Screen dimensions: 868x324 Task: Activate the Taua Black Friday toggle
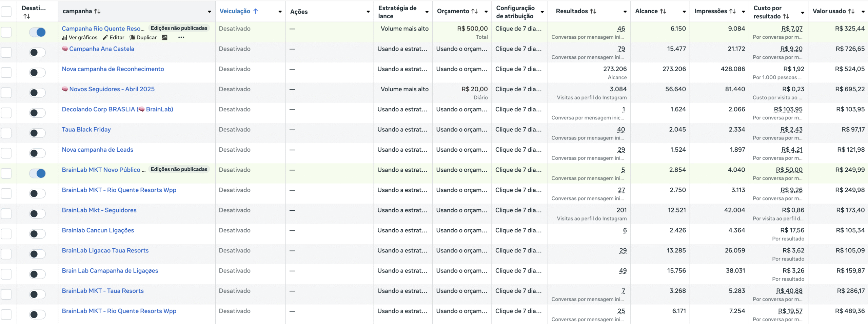click(37, 133)
